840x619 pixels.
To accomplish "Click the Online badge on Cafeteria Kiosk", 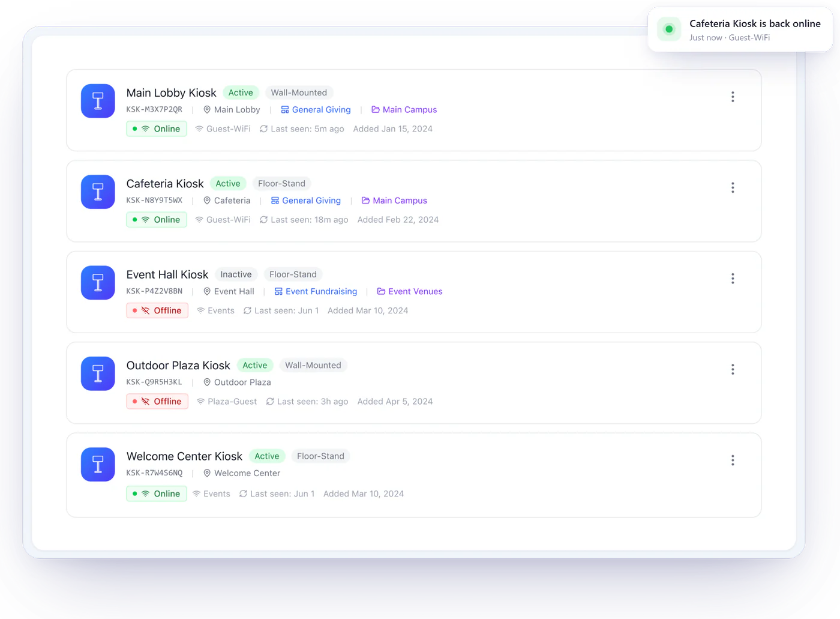I will point(157,220).
